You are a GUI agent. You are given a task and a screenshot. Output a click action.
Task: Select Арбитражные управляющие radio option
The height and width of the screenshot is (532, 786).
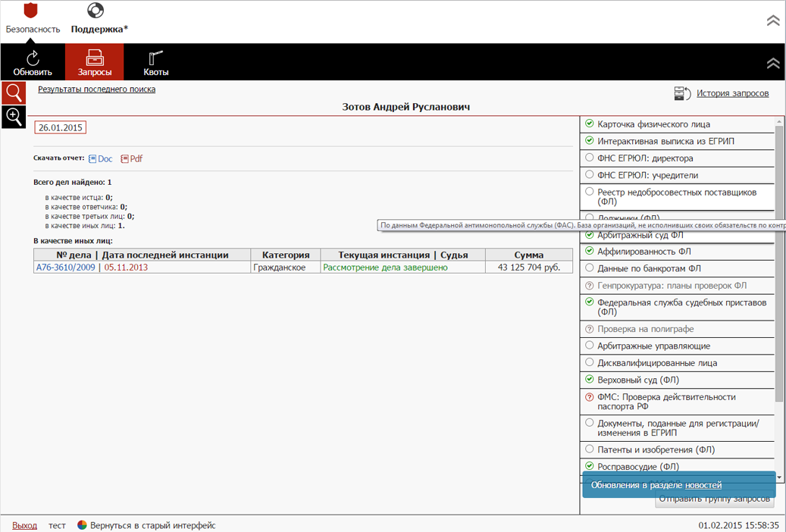[x=590, y=346]
